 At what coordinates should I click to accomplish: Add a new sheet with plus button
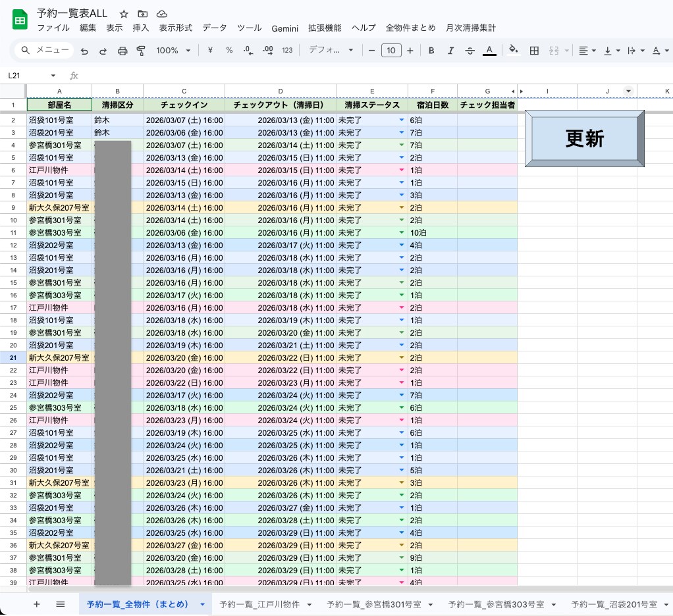[37, 604]
